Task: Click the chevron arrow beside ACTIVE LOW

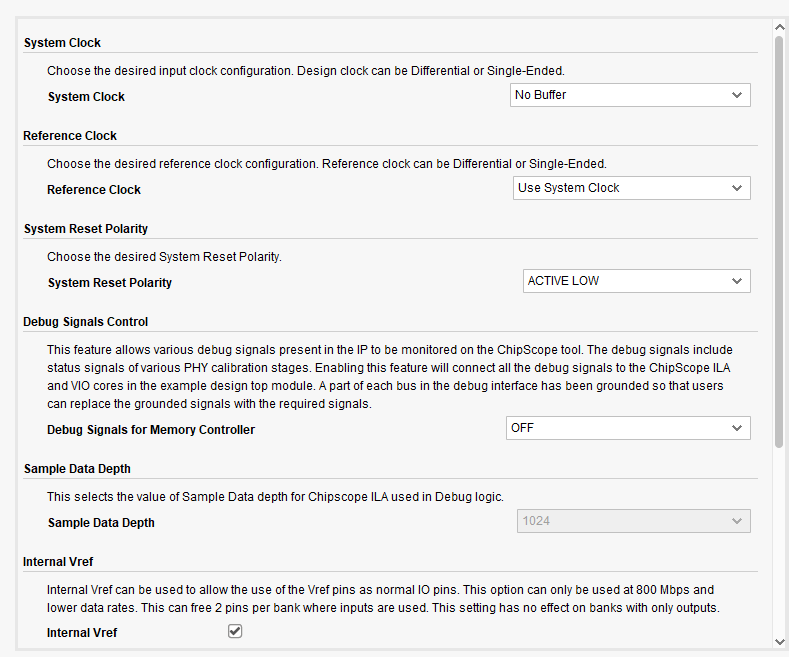Action: [x=737, y=281]
